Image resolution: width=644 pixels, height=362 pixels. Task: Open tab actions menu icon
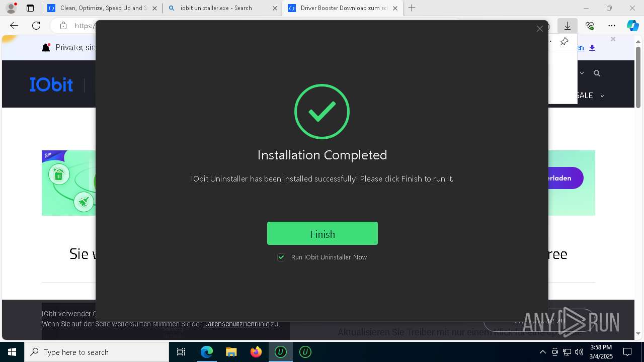click(30, 8)
